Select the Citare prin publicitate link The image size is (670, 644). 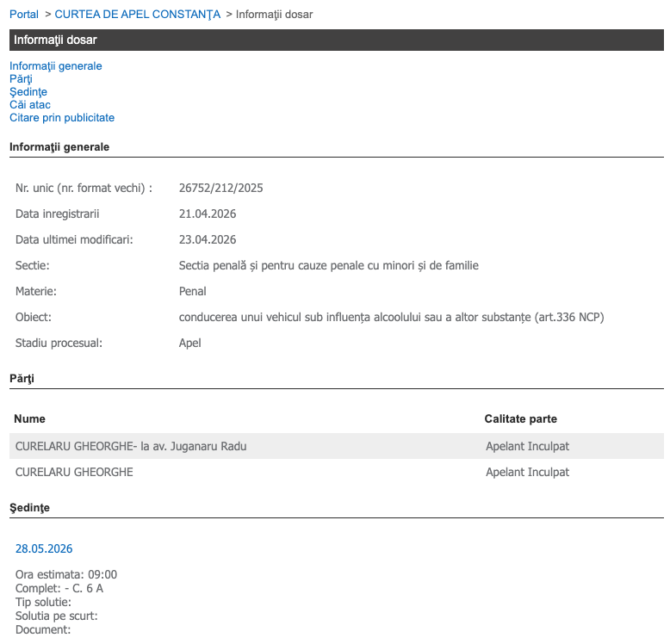62,118
